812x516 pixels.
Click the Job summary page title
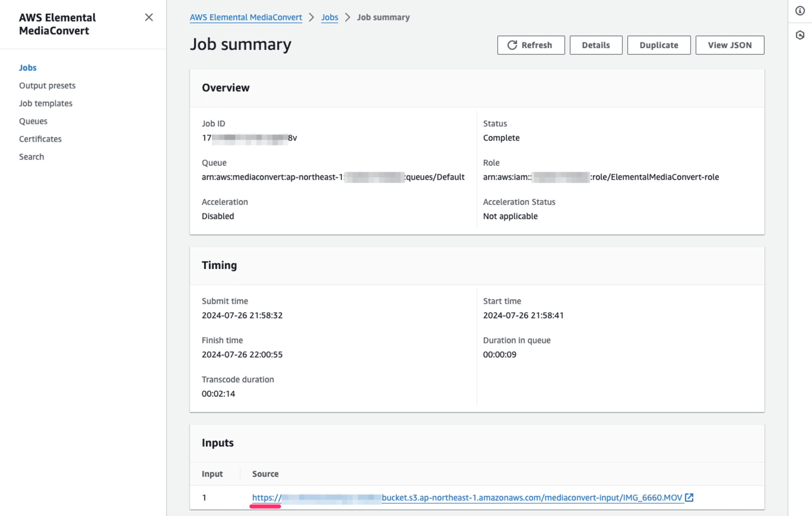click(240, 44)
